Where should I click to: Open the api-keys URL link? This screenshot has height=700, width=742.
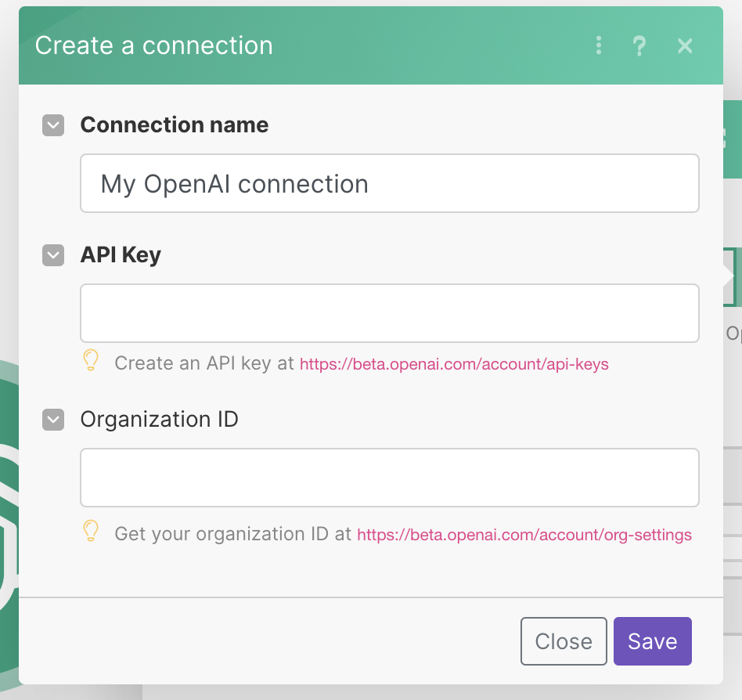point(454,363)
